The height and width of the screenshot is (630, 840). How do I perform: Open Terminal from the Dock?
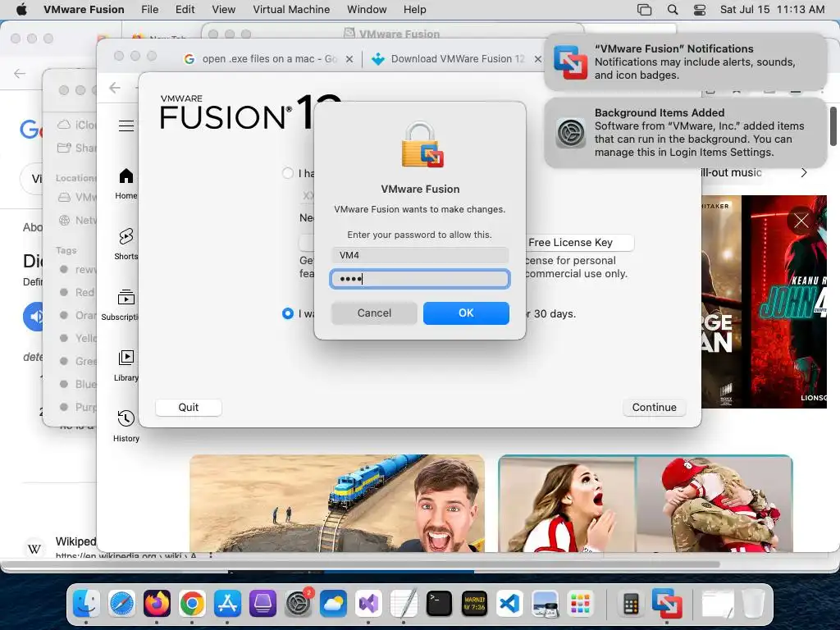pos(439,604)
